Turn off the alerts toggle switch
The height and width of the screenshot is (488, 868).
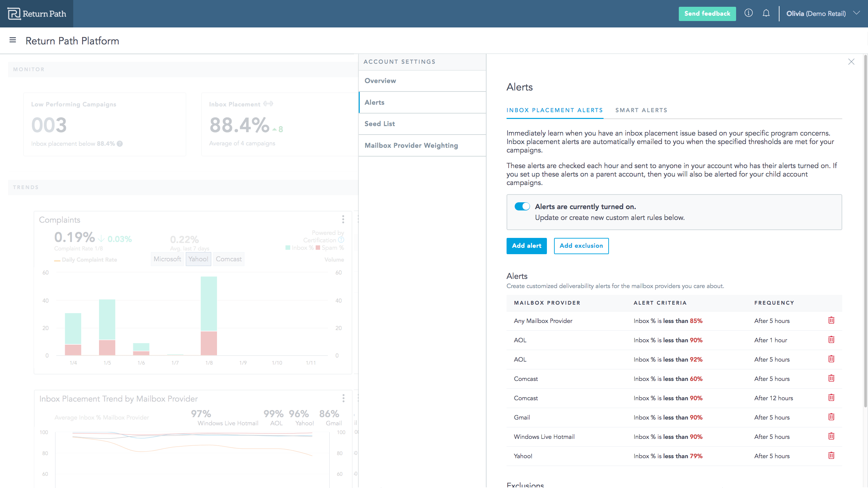click(x=522, y=206)
